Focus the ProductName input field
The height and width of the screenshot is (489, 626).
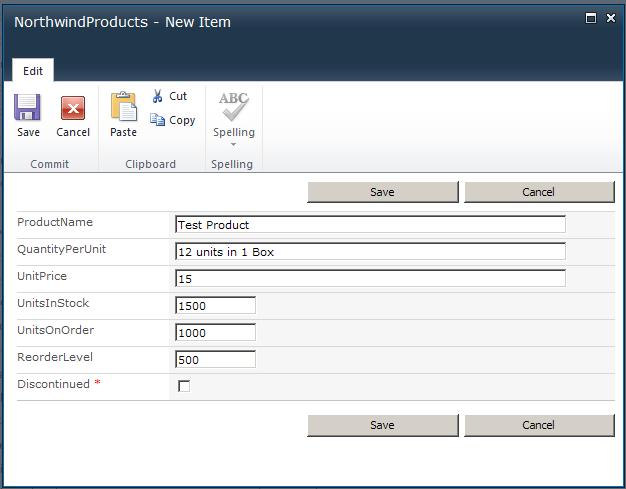point(370,224)
